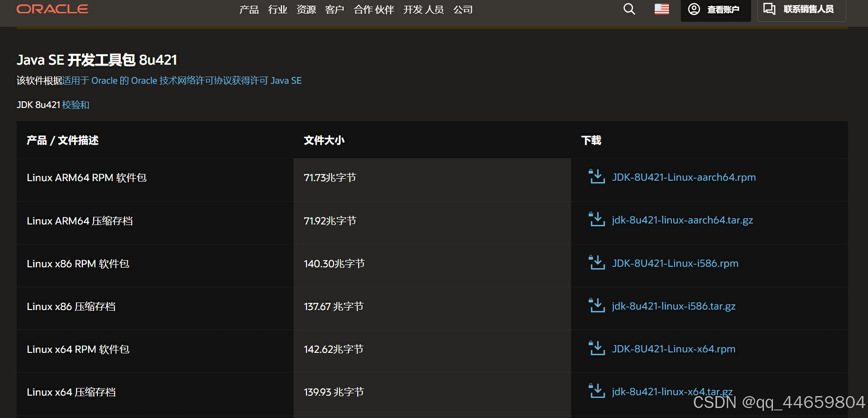The height and width of the screenshot is (418, 868).
Task: Download jdk-8u421-linux-i586.tar.gz link
Action: point(674,306)
